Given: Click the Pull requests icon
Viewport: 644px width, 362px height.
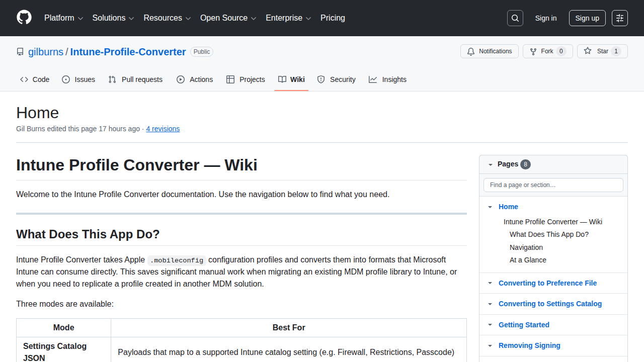Looking at the screenshot, I should (x=112, y=79).
